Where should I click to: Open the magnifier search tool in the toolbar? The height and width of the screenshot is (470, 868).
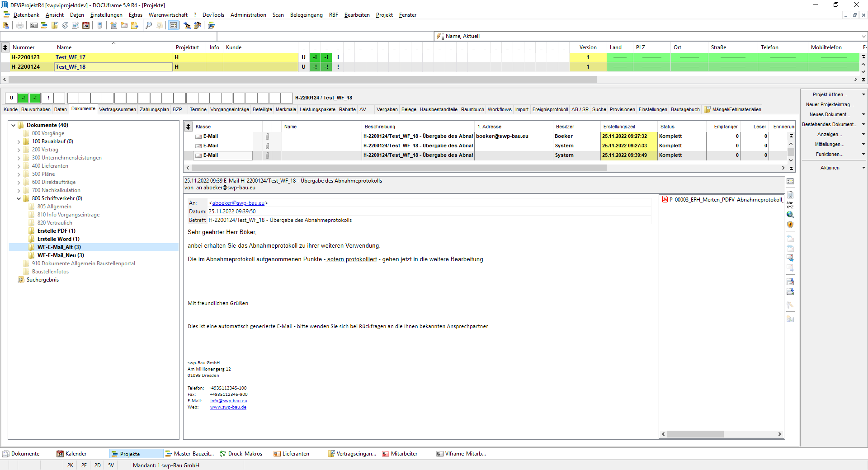coord(149,25)
